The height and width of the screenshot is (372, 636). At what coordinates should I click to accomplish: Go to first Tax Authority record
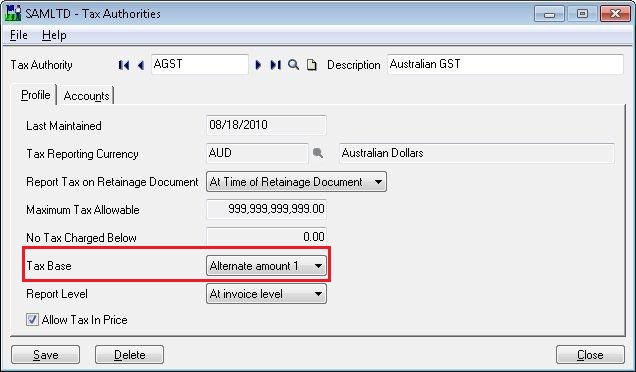tap(124, 65)
